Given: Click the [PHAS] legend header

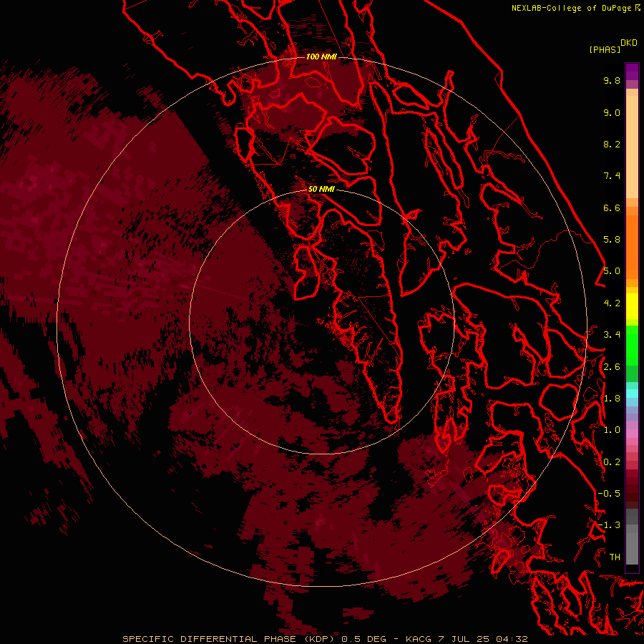Looking at the screenshot, I should click(x=605, y=49).
